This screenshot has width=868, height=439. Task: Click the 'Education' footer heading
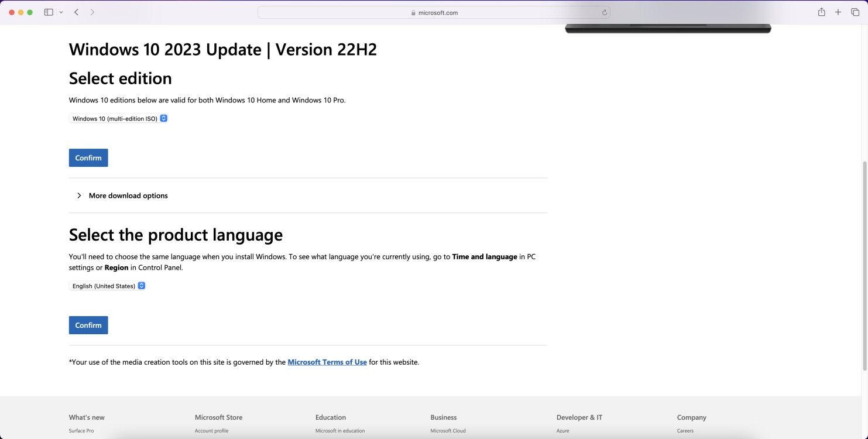tap(331, 417)
